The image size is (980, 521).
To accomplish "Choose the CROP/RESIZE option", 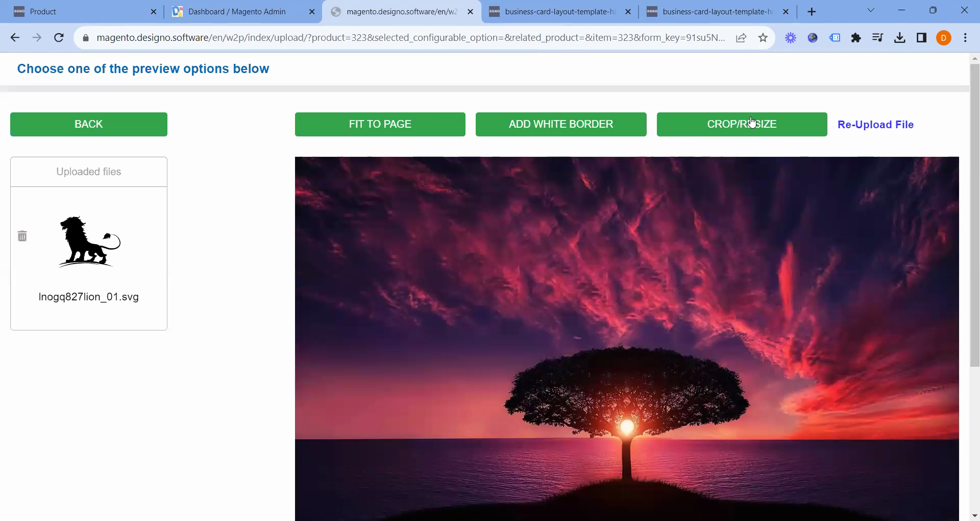I will pyautogui.click(x=741, y=124).
